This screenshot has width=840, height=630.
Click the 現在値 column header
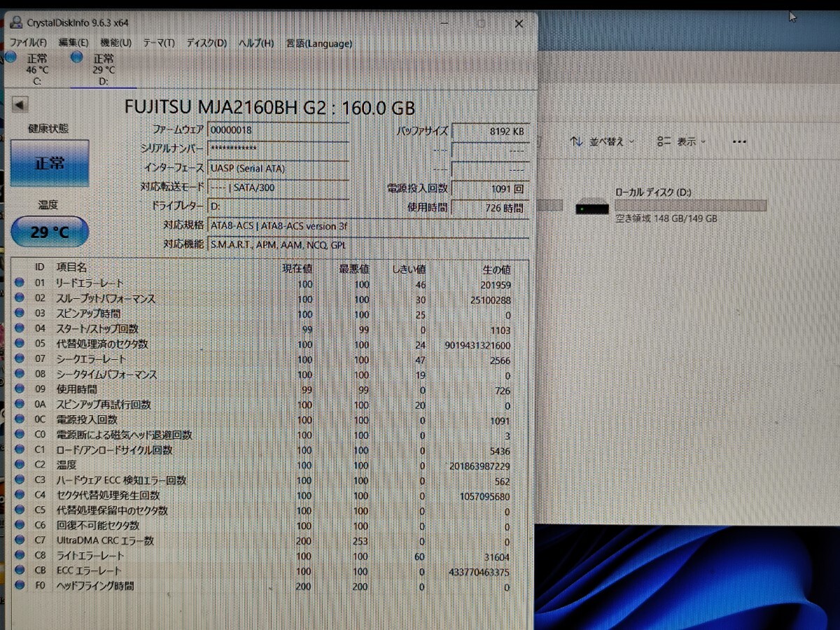click(297, 268)
